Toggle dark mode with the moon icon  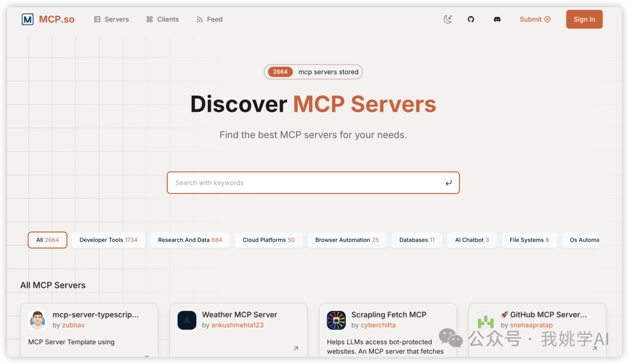pyautogui.click(x=447, y=19)
